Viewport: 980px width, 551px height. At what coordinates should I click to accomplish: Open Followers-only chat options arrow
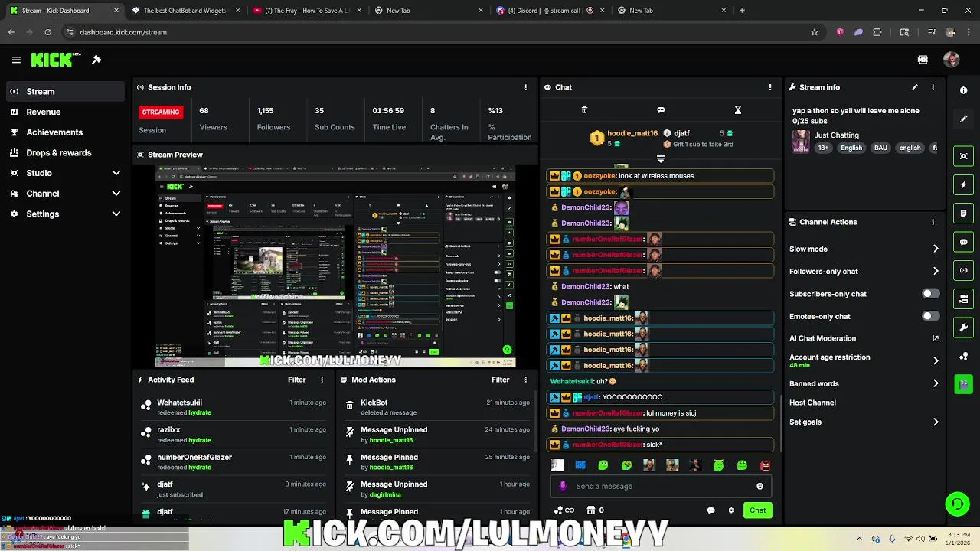[936, 271]
